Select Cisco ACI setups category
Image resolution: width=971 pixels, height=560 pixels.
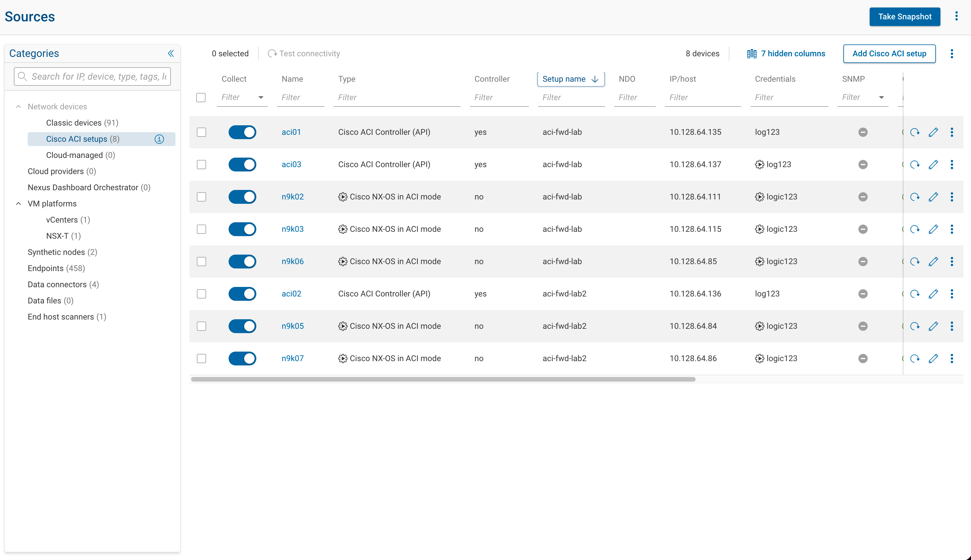pos(102,139)
